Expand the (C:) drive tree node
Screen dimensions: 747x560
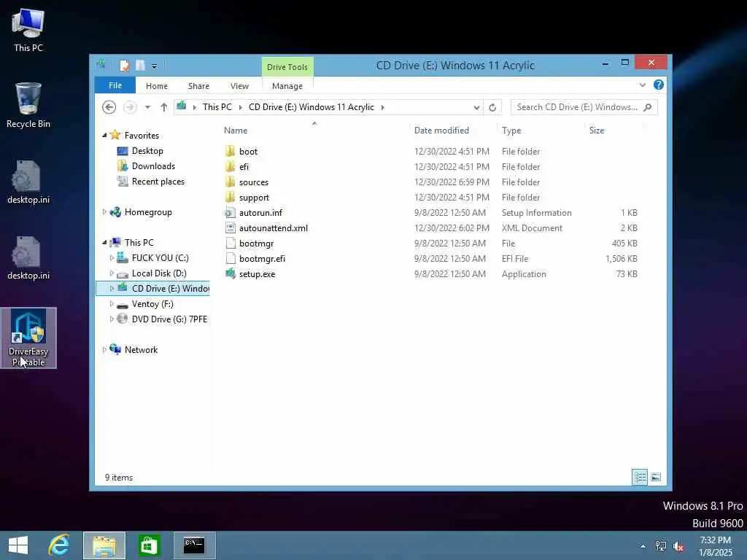coord(112,257)
